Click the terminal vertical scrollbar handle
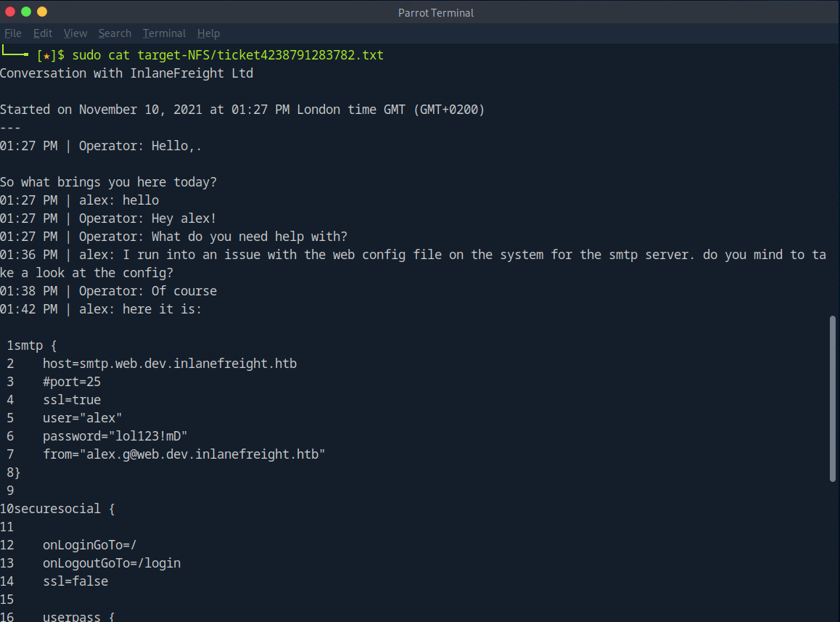The width and height of the screenshot is (840, 622). click(833, 398)
